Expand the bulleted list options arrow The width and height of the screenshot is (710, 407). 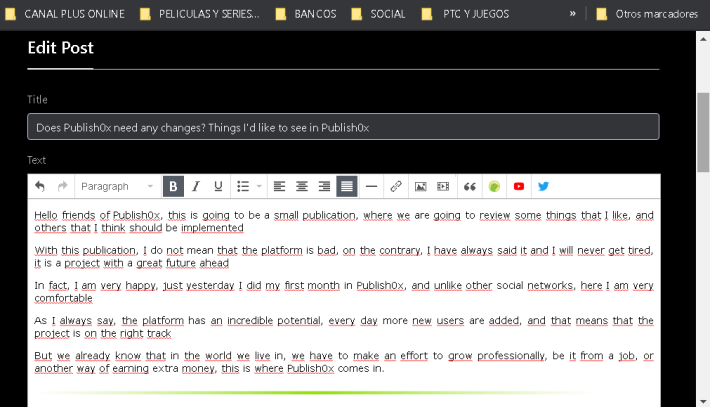[x=259, y=186]
